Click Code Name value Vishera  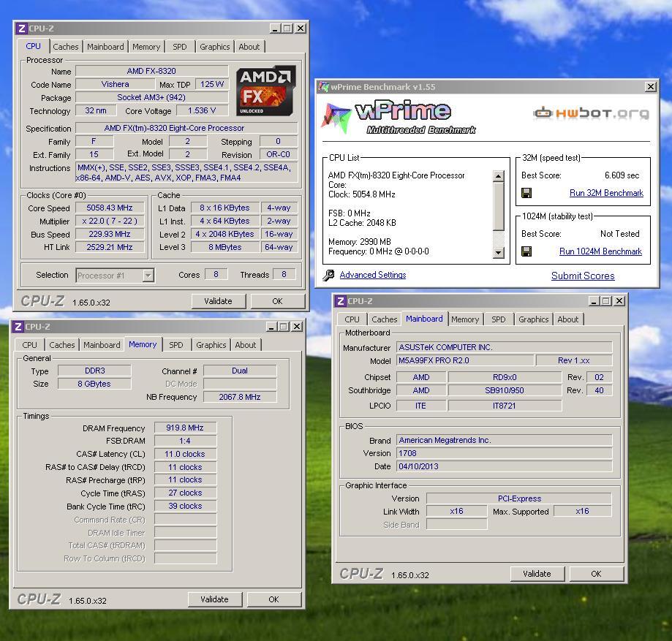click(115, 84)
